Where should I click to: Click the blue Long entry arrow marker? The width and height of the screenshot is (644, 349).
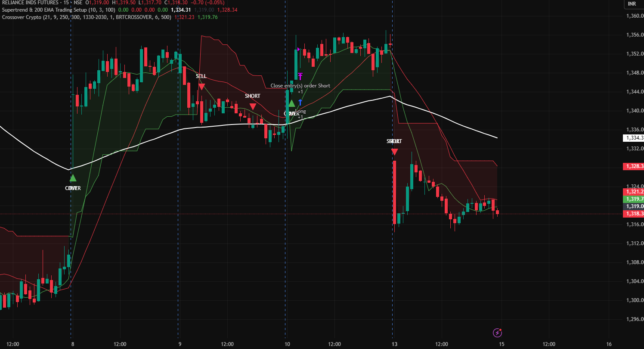click(x=300, y=103)
